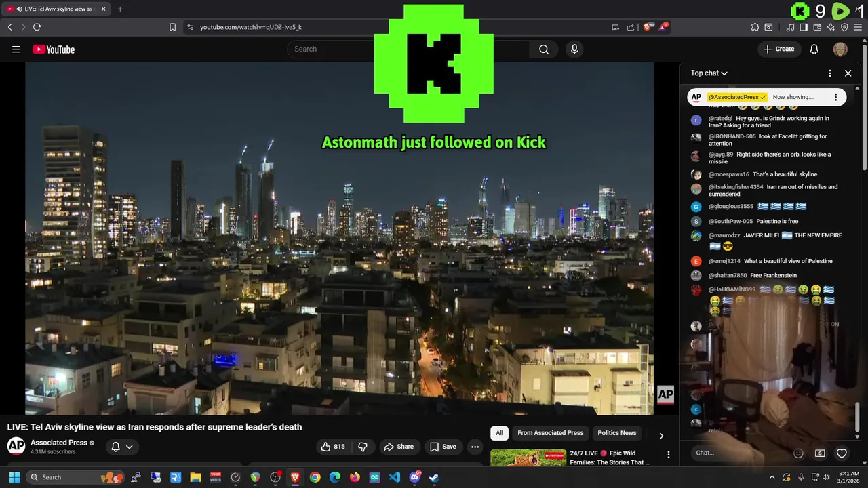Open Brave Rewards triangle icon
Viewport: 868px width, 488px height.
coord(663,27)
